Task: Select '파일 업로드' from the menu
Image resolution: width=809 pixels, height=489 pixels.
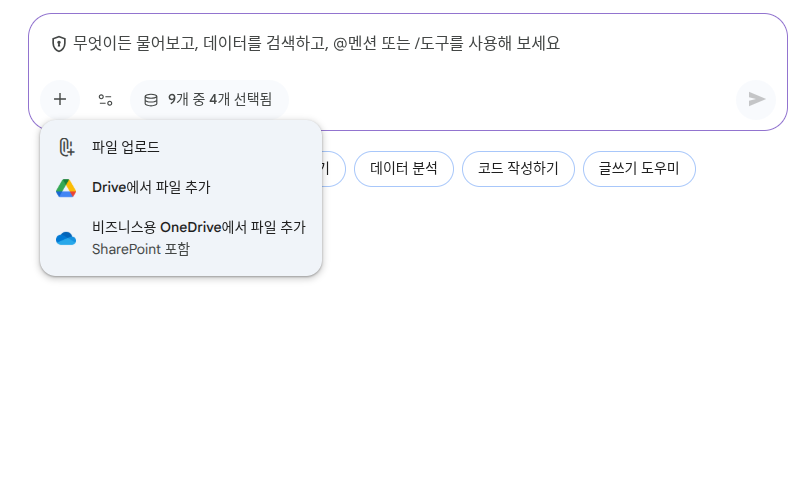Action: point(126,147)
